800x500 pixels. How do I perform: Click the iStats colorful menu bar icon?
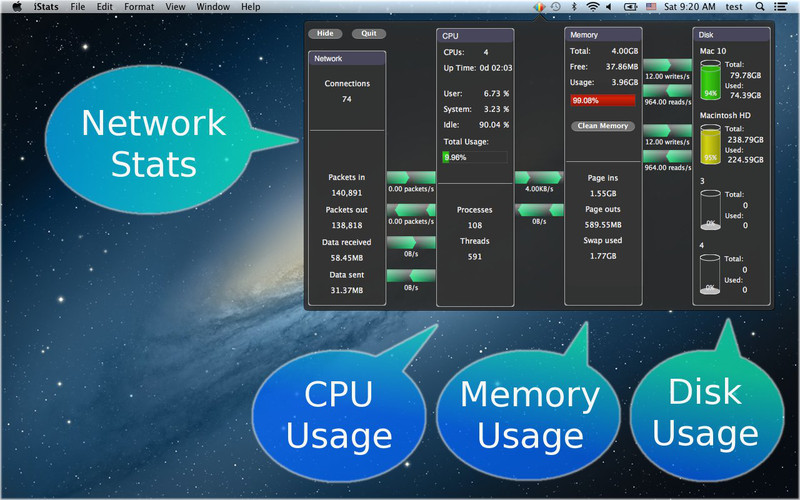coord(539,7)
